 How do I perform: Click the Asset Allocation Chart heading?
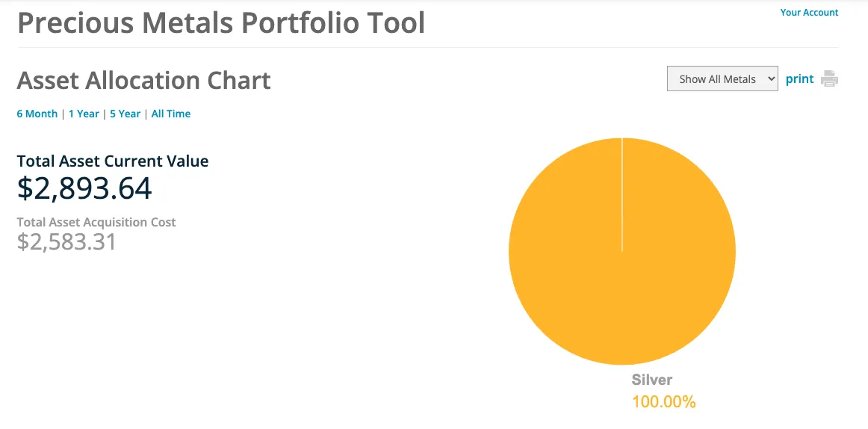point(144,81)
